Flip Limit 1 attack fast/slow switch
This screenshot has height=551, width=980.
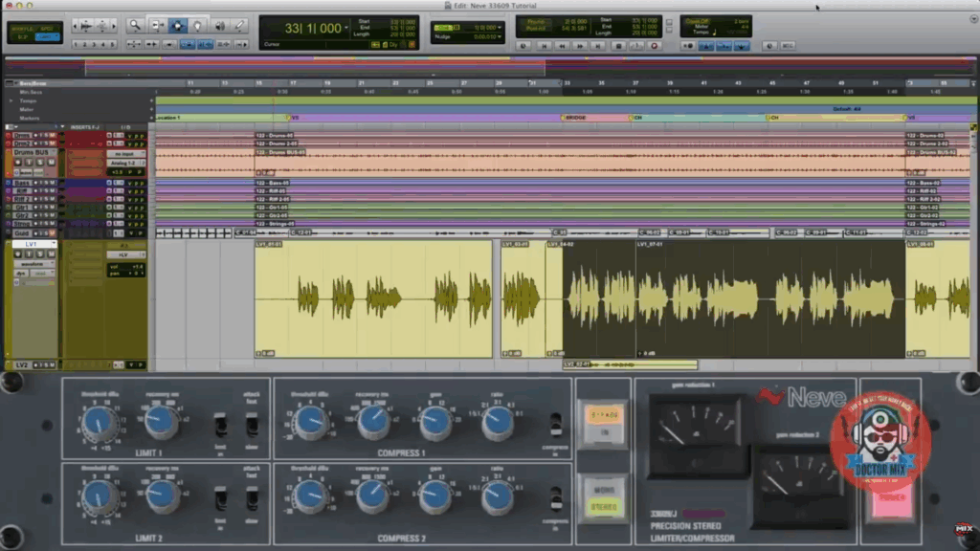[252, 426]
